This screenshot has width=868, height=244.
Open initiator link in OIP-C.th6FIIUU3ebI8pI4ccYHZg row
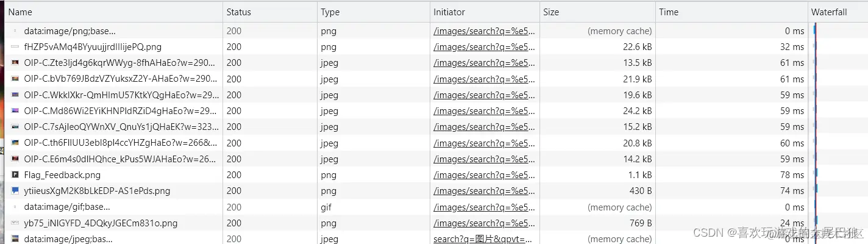click(x=485, y=143)
